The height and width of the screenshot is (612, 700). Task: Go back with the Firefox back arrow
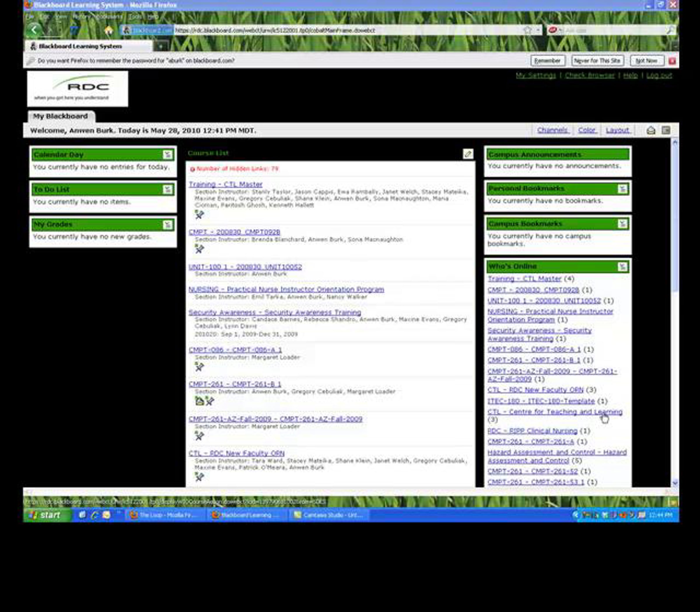[x=34, y=30]
